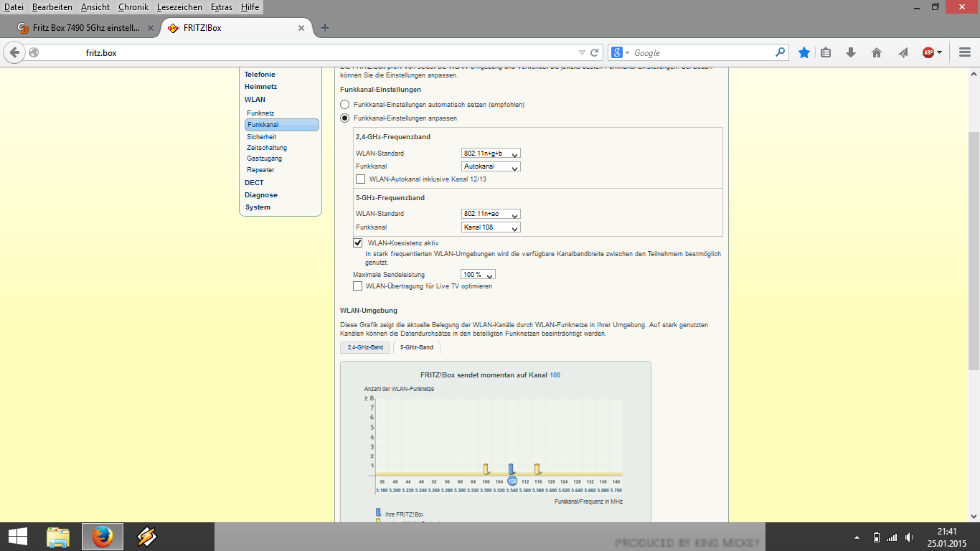Show hidden tray icons arrow
This screenshot has width=980, height=551.
coord(857,537)
